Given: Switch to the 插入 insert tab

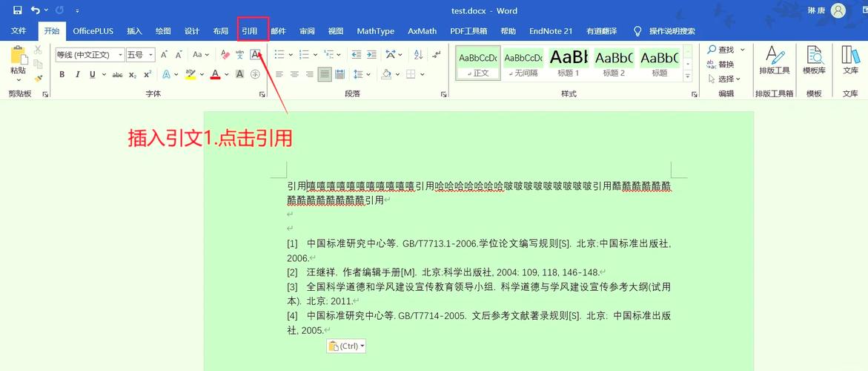Looking at the screenshot, I should point(134,31).
